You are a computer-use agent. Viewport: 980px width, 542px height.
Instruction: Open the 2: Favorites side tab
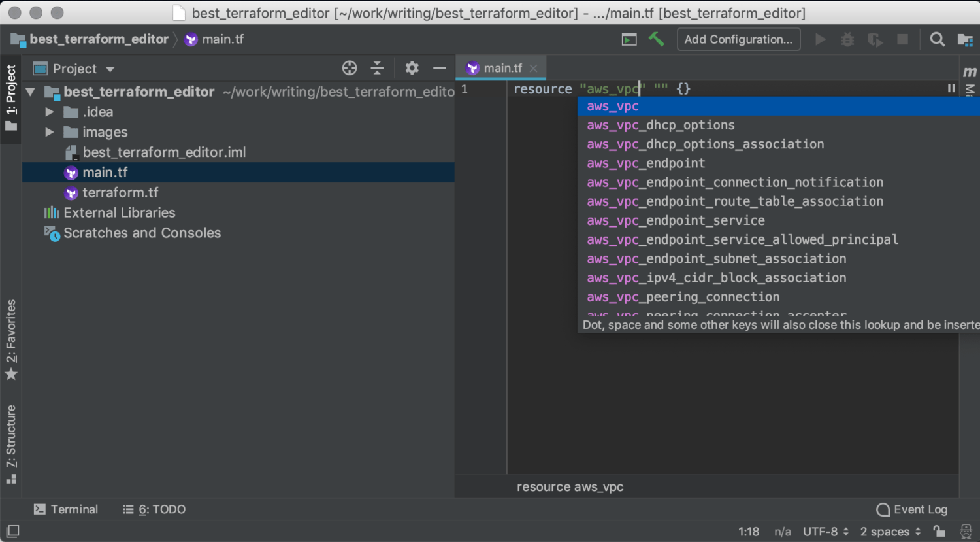(x=11, y=339)
